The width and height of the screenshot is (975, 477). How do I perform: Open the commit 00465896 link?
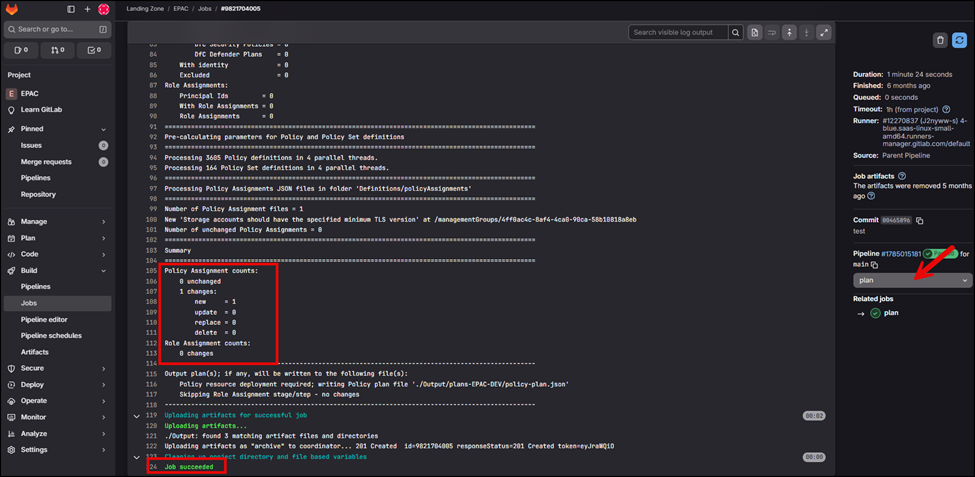[x=896, y=221]
